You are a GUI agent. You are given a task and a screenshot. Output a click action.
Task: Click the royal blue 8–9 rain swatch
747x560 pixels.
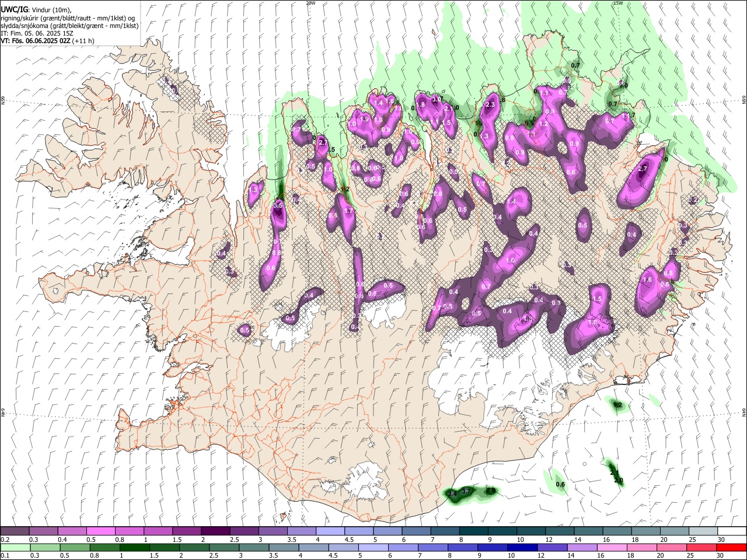(491, 547)
